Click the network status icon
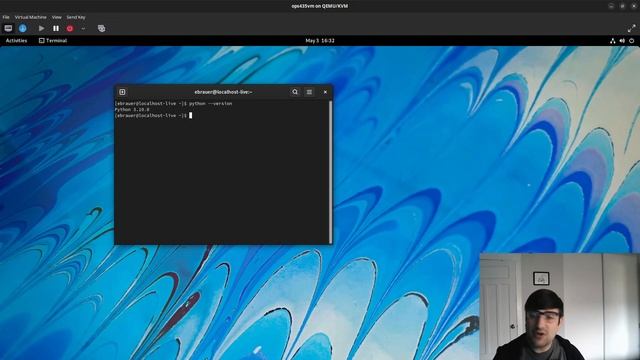The width and height of the screenshot is (640, 360). coord(612,40)
